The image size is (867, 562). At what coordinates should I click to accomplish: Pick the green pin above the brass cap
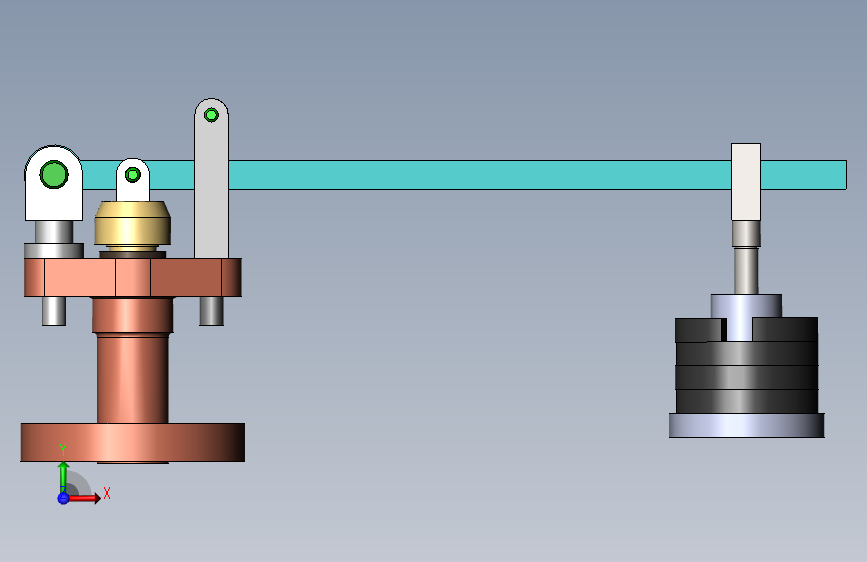point(133,175)
